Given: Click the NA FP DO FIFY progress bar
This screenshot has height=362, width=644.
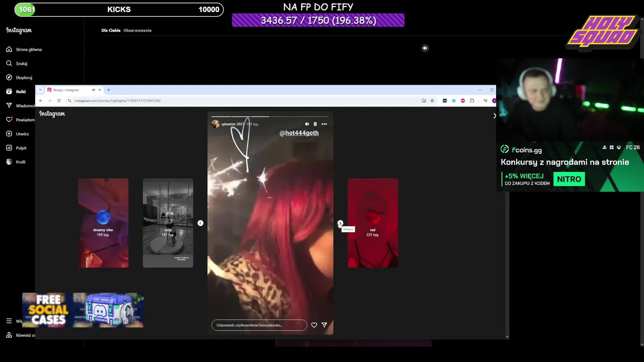Looking at the screenshot, I should (x=318, y=20).
